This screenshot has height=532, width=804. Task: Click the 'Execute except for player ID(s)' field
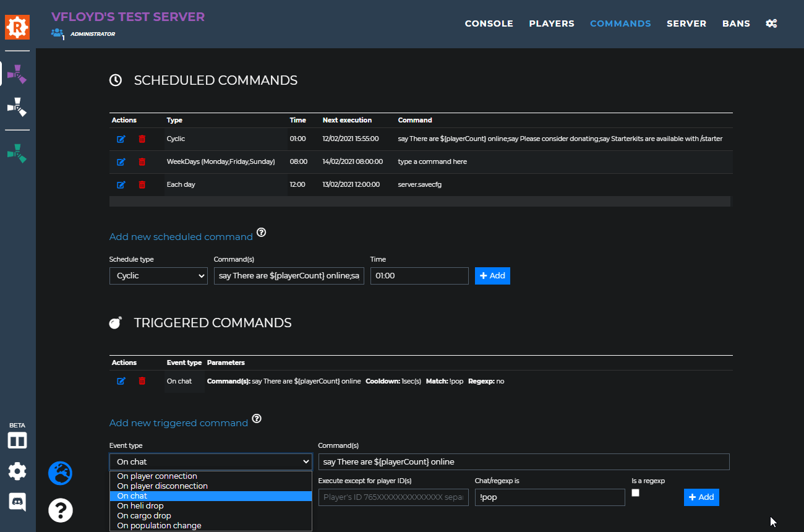(x=393, y=497)
